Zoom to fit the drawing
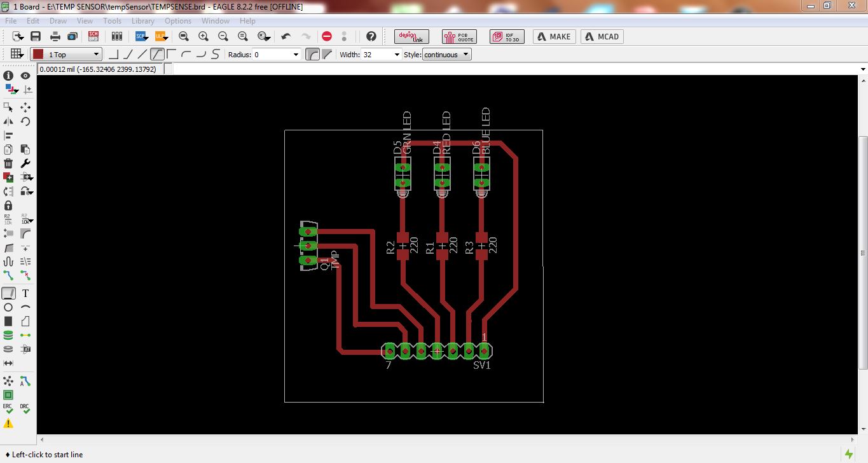This screenshot has width=868, height=463. 184,36
